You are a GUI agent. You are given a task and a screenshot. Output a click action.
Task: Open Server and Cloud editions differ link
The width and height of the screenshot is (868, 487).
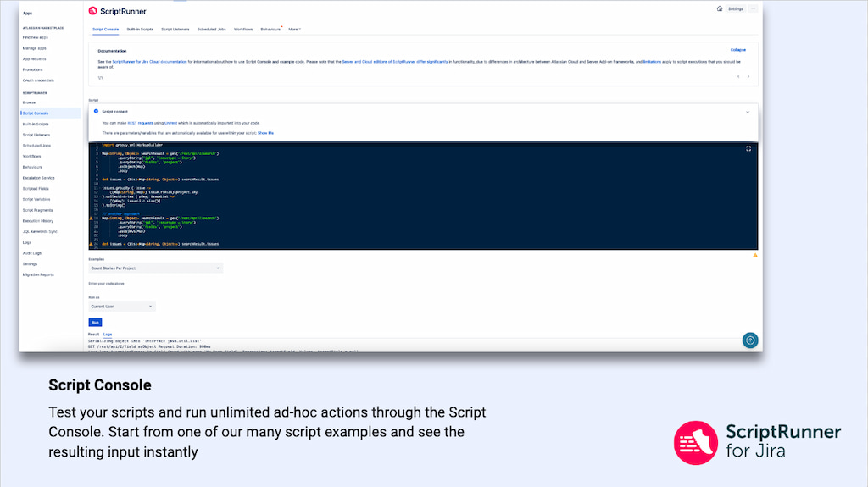[x=395, y=62]
